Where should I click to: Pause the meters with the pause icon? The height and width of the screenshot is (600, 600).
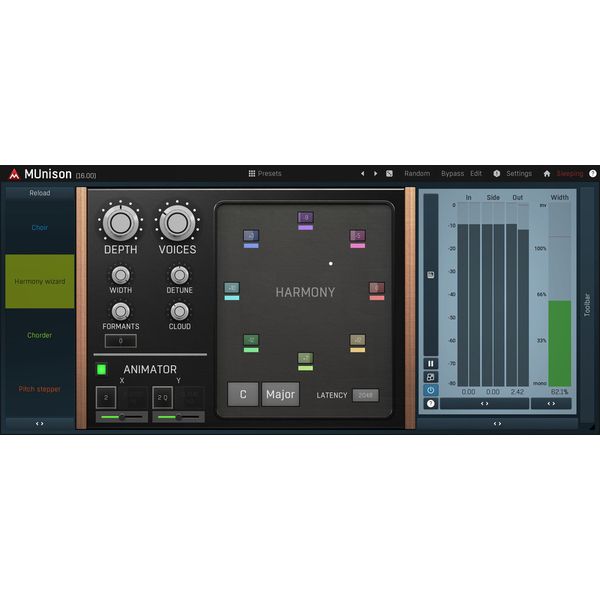point(431,364)
